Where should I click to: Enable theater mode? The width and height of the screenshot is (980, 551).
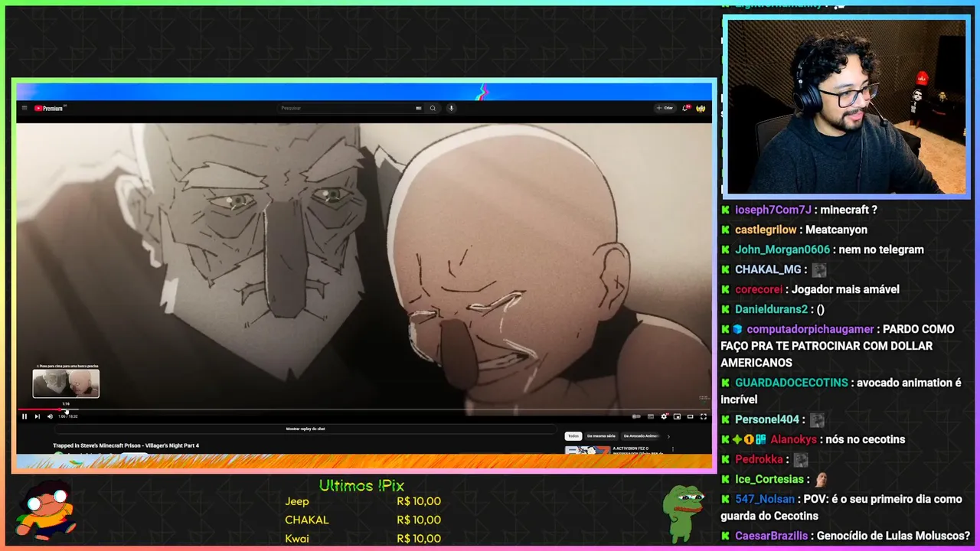pyautogui.click(x=690, y=416)
